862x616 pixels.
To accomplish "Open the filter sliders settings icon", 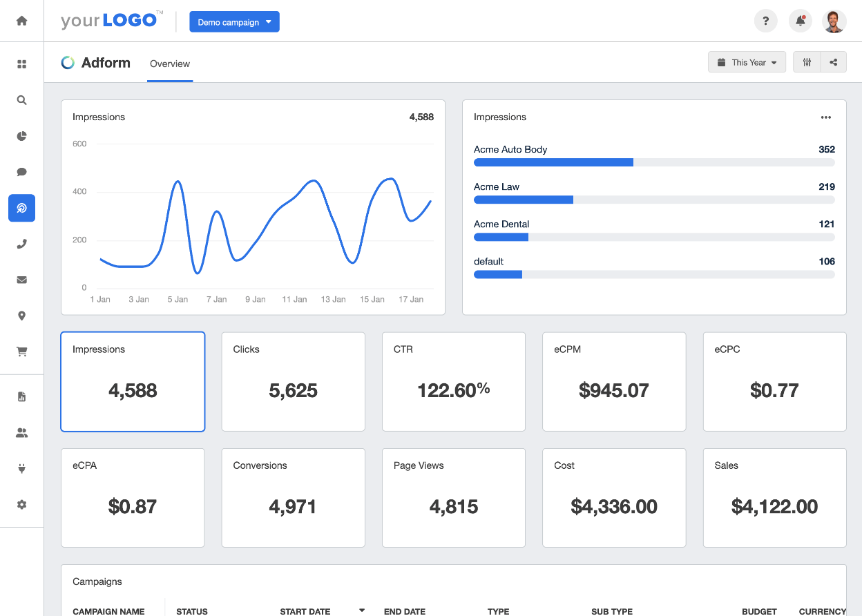I will click(807, 62).
